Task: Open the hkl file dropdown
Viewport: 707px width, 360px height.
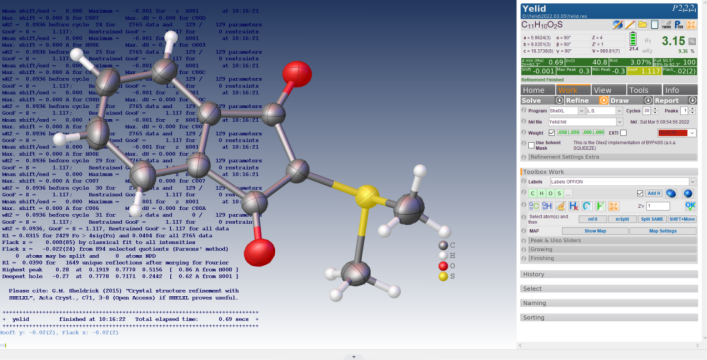Action: point(585,122)
